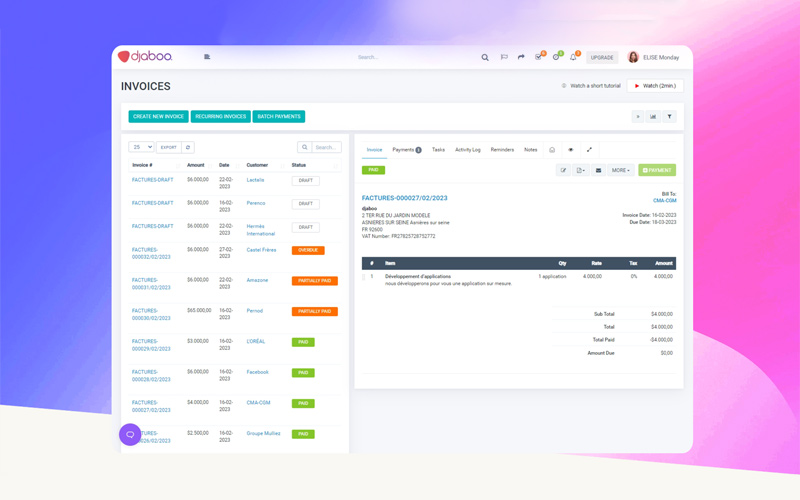
Task: Click the eye icon tab to view invoice
Action: coord(570,150)
